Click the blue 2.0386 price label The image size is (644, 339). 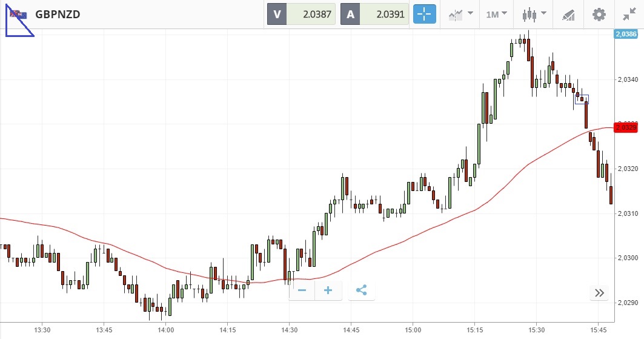[625, 35]
